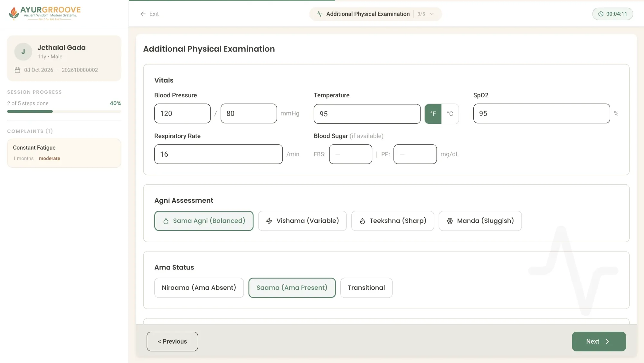Click patient avatar with letter J
The image size is (644, 363).
23,52
